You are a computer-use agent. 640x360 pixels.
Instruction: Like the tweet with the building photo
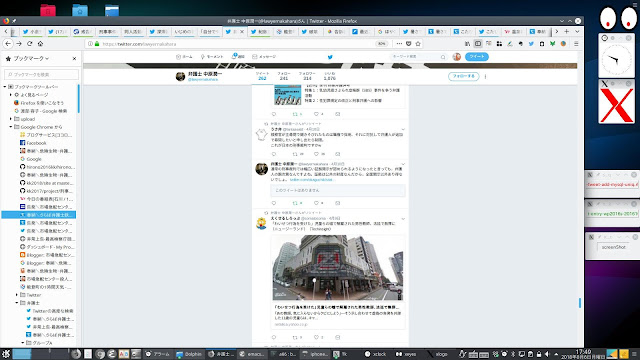pyautogui.click(x=316, y=338)
